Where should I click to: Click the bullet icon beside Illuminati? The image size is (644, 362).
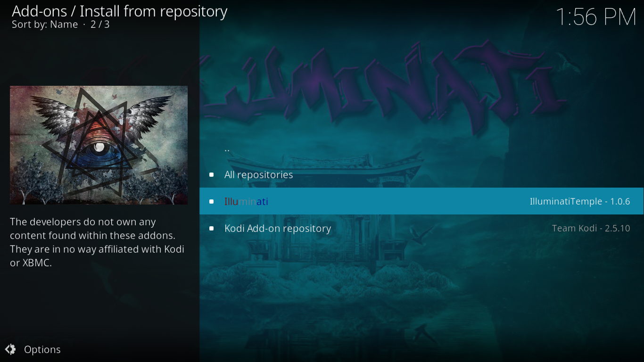tap(212, 202)
